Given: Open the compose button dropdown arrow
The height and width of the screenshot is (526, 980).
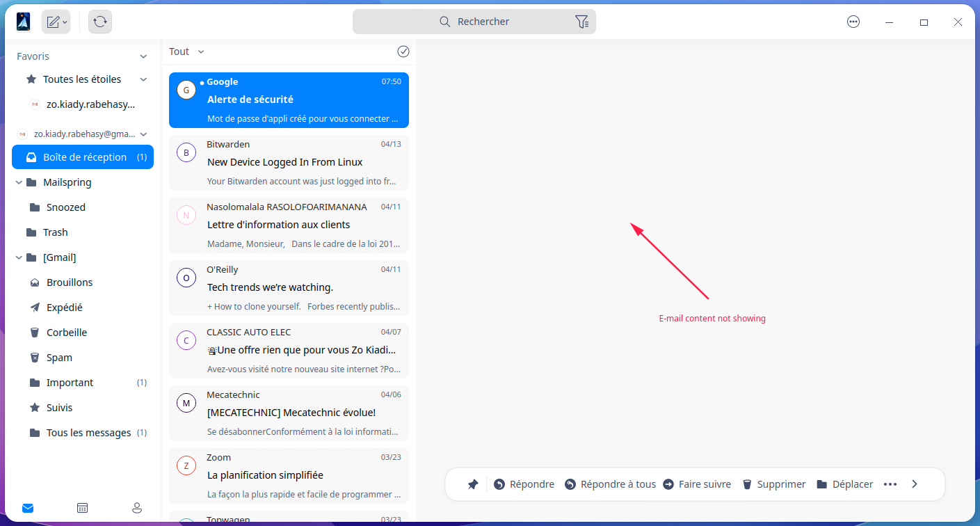Looking at the screenshot, I should (65, 22).
